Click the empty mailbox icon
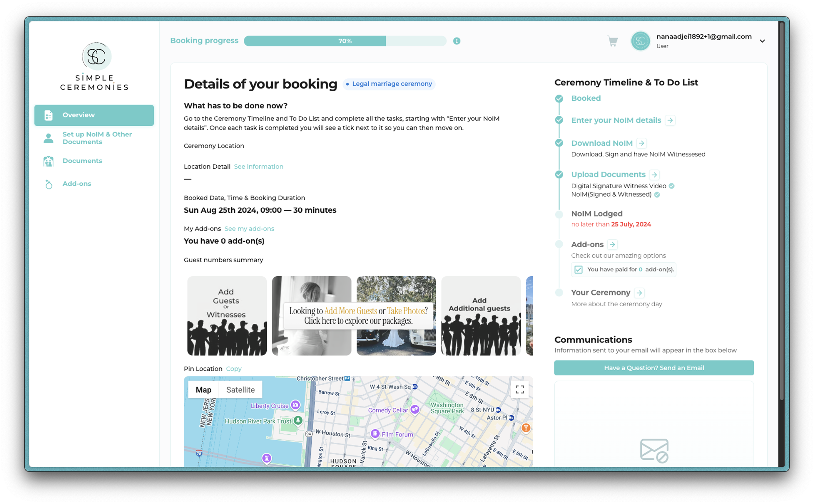The width and height of the screenshot is (814, 504). pyautogui.click(x=654, y=451)
